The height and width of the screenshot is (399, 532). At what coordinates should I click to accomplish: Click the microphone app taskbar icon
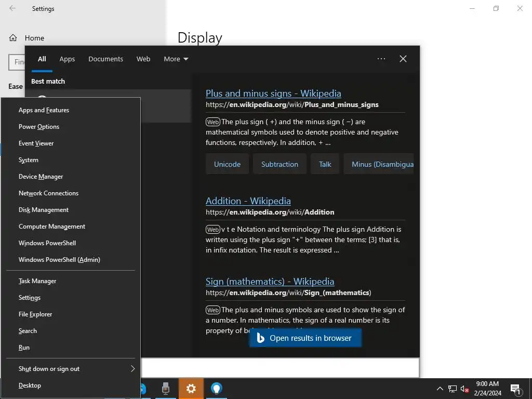[x=166, y=389]
